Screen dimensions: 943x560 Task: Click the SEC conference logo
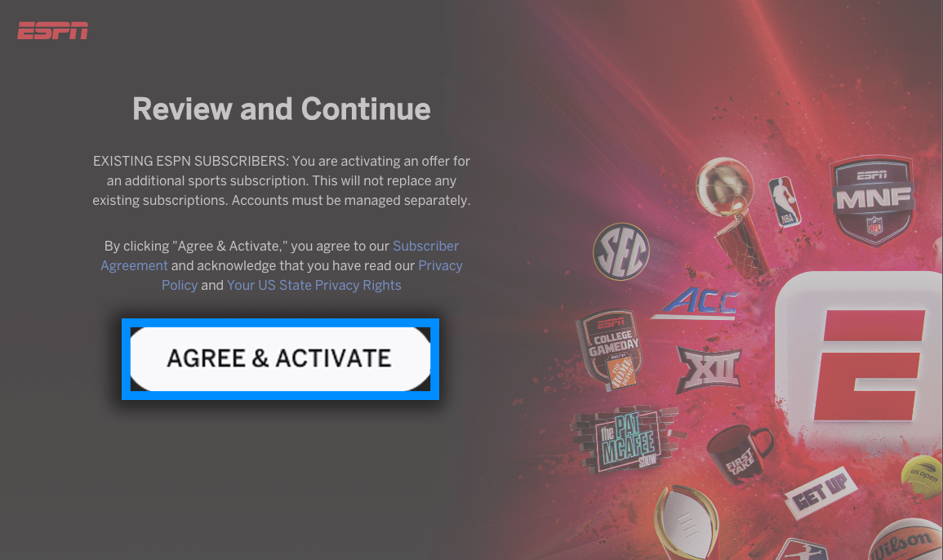pyautogui.click(x=621, y=251)
